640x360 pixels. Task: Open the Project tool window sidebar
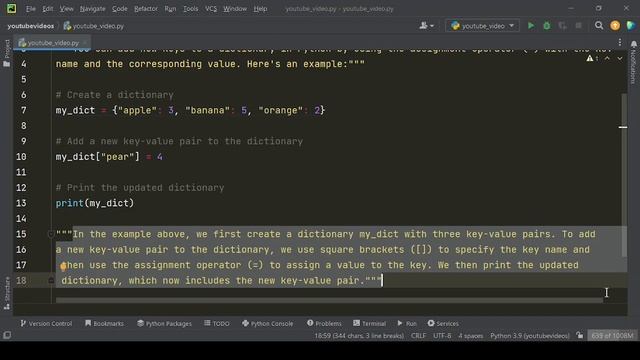coord(7,53)
